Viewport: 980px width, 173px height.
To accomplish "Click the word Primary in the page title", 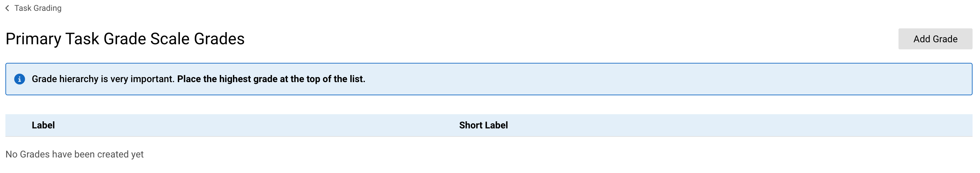I will [33, 39].
